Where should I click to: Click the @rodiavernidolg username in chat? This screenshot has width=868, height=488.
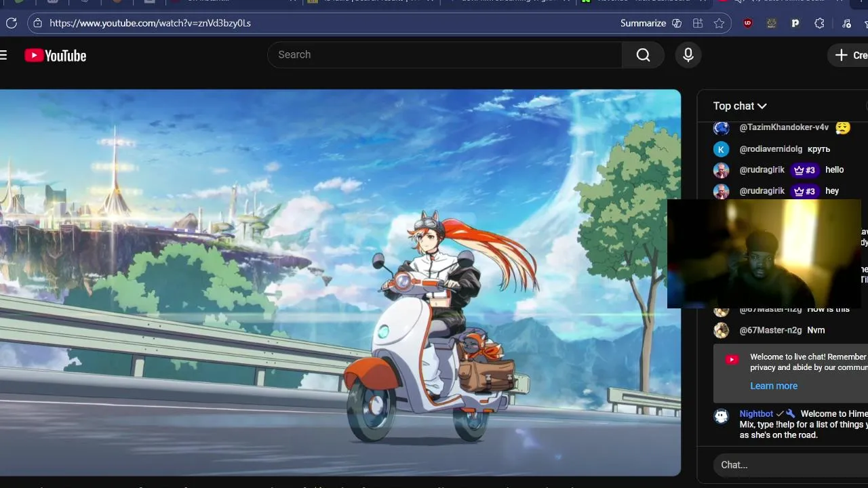click(771, 149)
